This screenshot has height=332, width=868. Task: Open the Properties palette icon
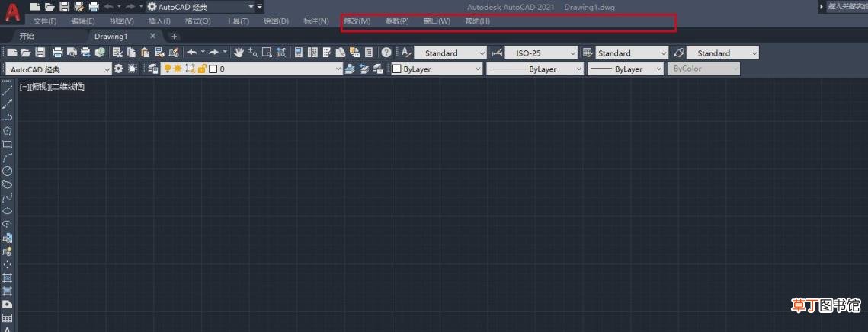pyautogui.click(x=299, y=53)
